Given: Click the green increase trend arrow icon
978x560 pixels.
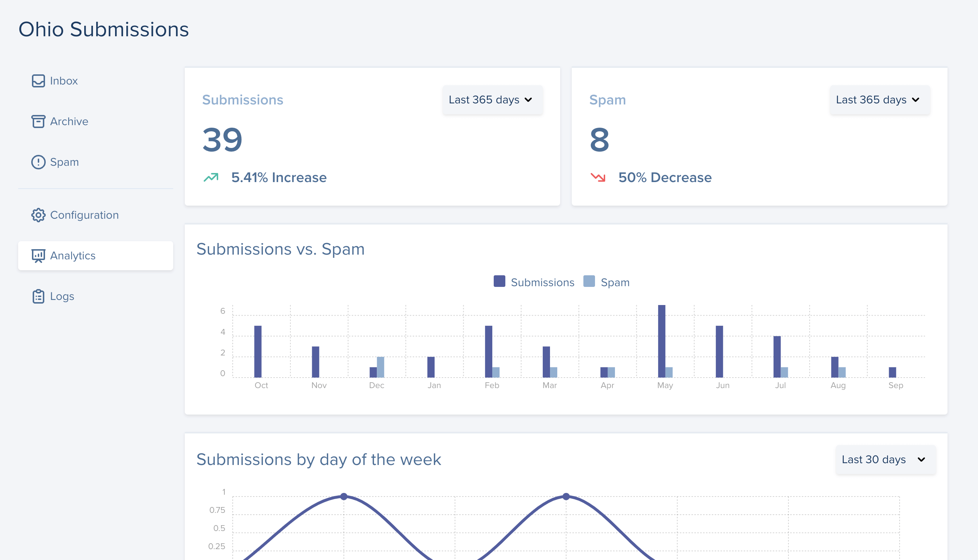Looking at the screenshot, I should click(x=211, y=177).
